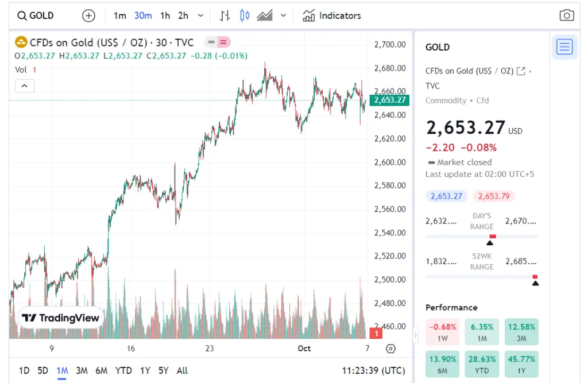588x383 pixels.
Task: Select the 1h timeframe
Action: coord(165,16)
